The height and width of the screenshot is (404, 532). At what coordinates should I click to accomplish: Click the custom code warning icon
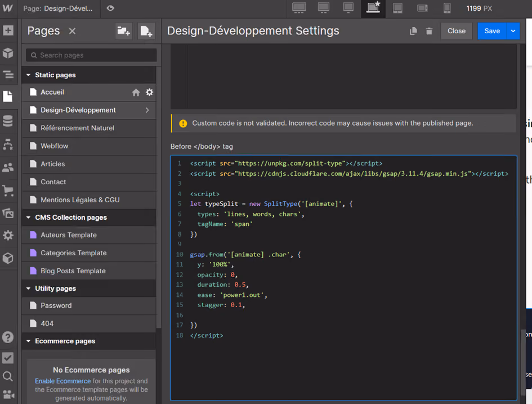tap(183, 123)
